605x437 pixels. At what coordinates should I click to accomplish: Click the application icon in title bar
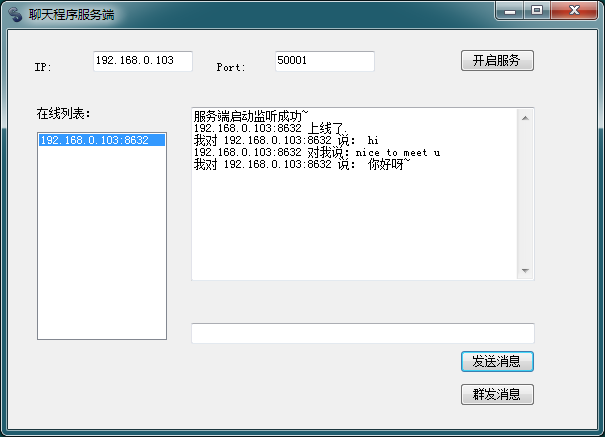[15, 15]
